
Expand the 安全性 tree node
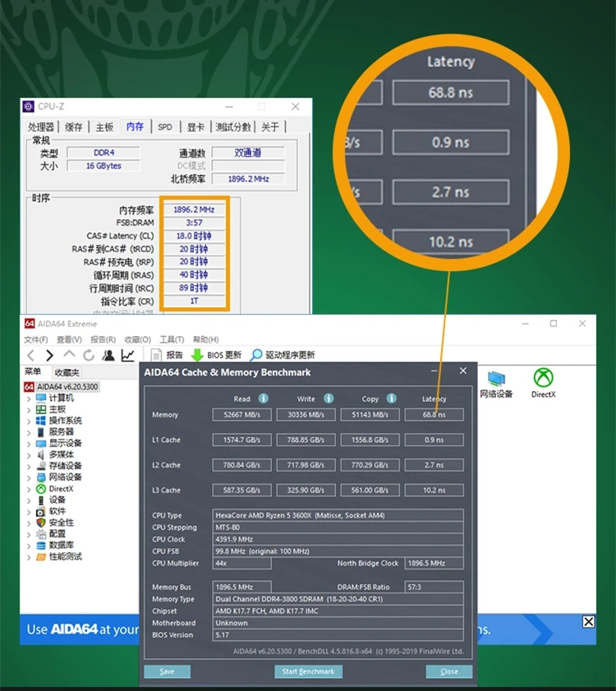point(29,523)
